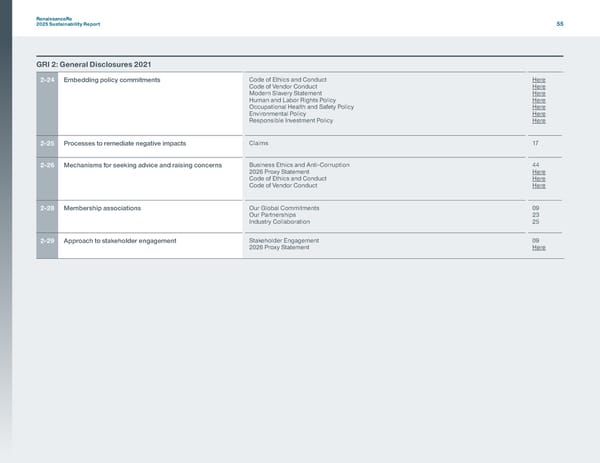This screenshot has width=600, height=463.
Task: Click 'Mechanisms for seeking advice and raising concerns'
Action: click(x=143, y=165)
